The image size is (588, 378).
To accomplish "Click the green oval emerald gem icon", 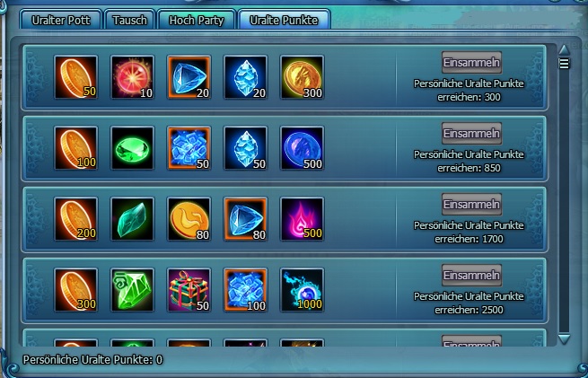I will coord(132,148).
